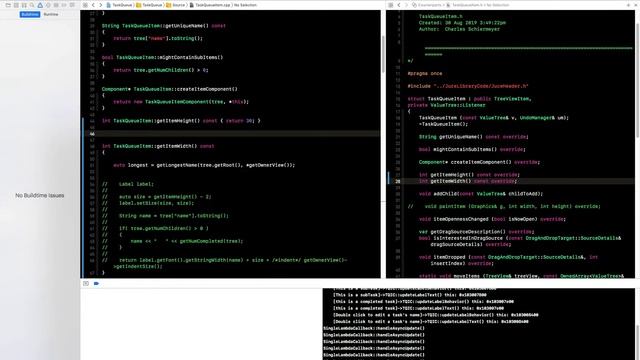
Task: Open the Report navigator icon
Action: (x=72, y=5)
